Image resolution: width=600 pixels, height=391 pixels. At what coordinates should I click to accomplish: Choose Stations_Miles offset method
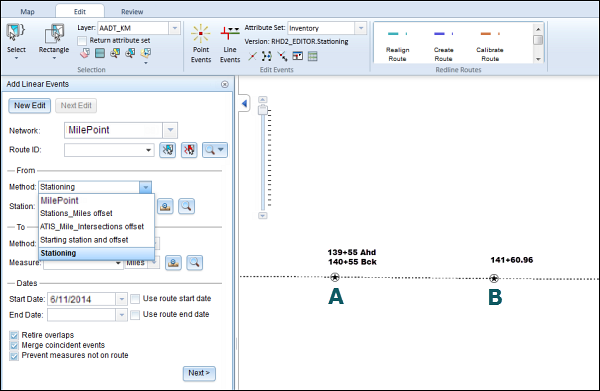[96, 213]
